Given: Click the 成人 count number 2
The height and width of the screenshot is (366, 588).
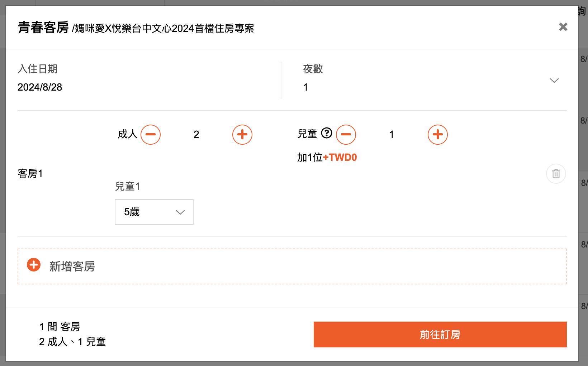Looking at the screenshot, I should [196, 135].
